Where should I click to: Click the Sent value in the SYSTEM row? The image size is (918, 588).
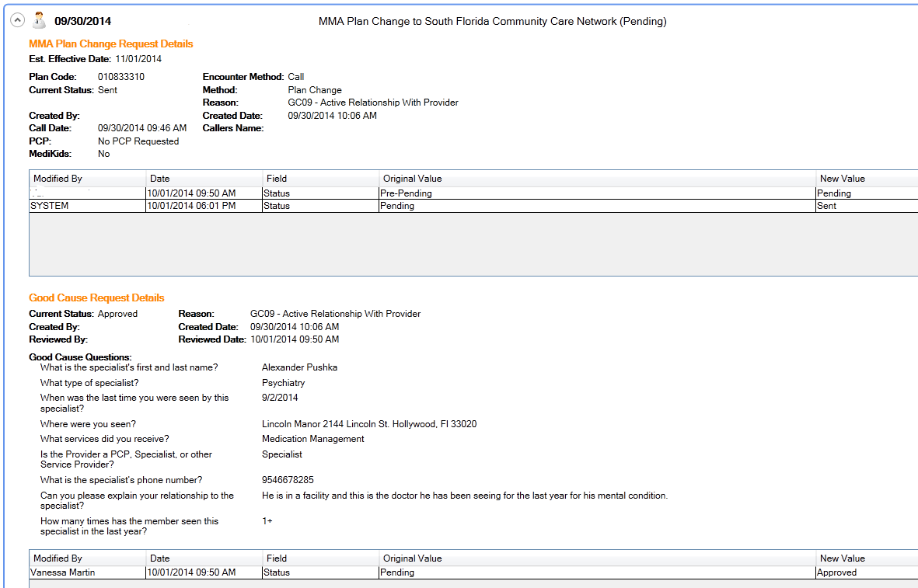[x=826, y=206]
